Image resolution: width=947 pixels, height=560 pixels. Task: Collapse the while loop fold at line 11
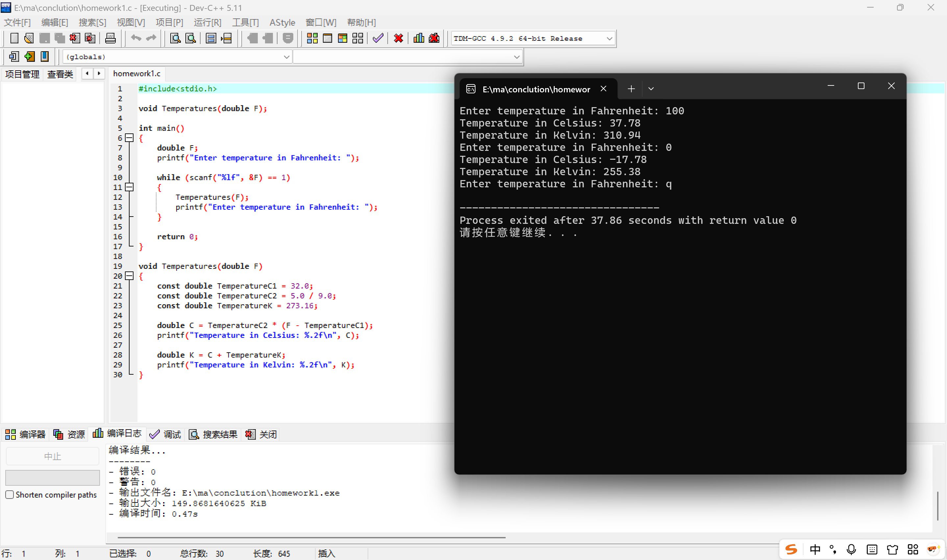(x=130, y=187)
